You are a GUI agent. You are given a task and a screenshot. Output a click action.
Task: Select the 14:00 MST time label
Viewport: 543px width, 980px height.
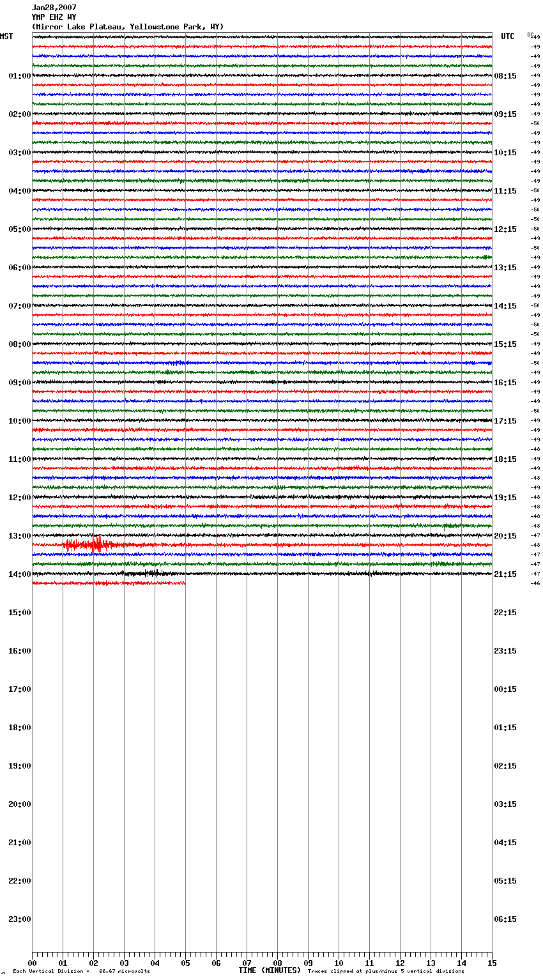19,574
